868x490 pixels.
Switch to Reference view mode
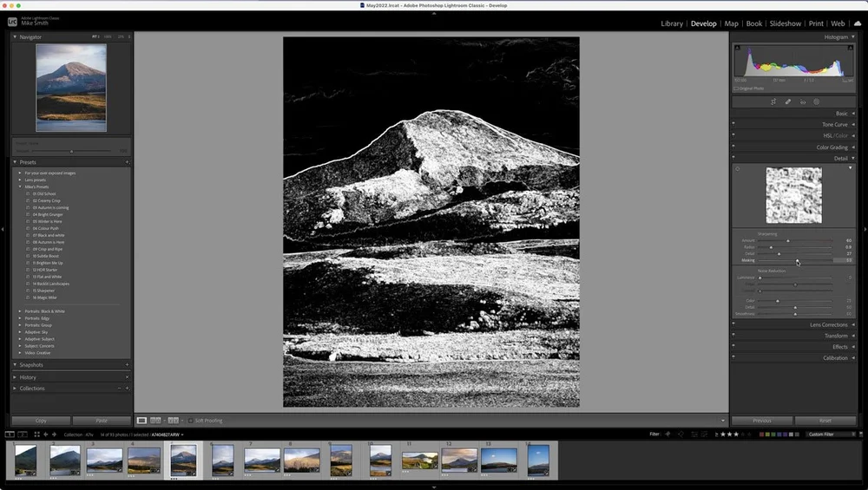[155, 421]
